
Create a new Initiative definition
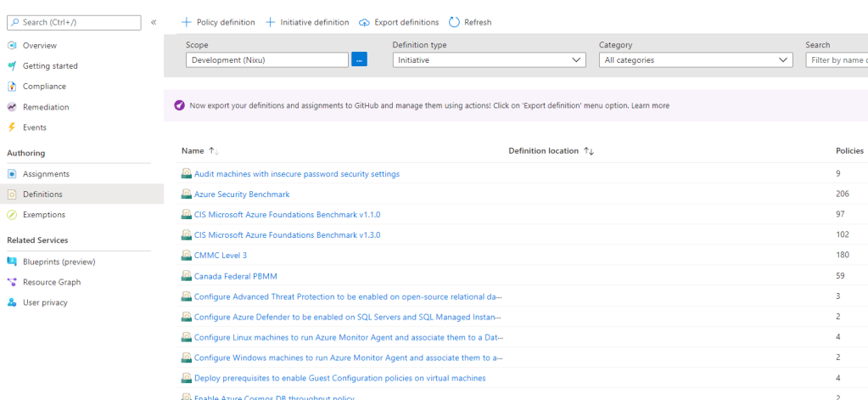(x=307, y=22)
